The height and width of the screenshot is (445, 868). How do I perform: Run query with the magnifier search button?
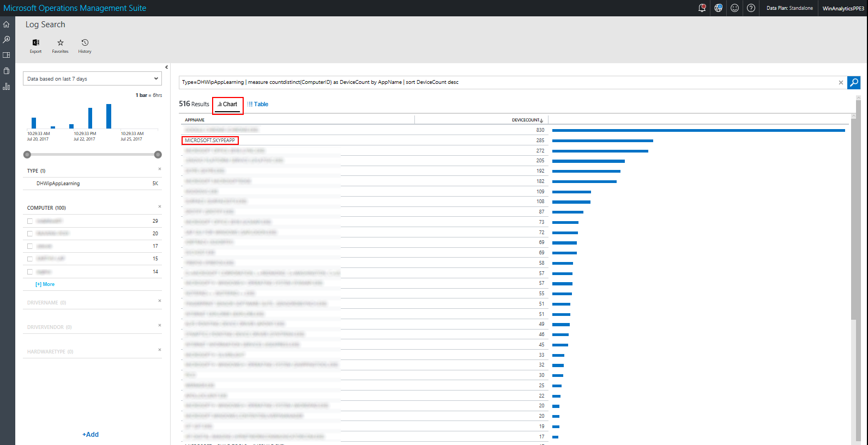(x=854, y=82)
